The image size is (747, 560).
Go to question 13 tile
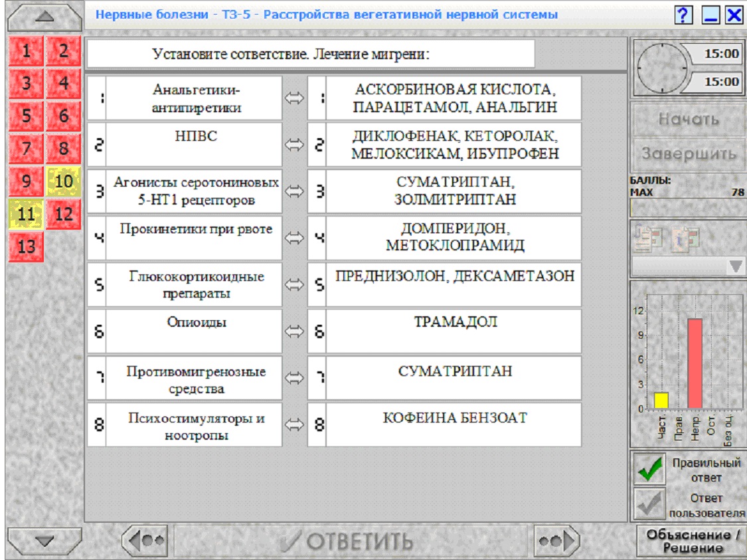point(26,246)
